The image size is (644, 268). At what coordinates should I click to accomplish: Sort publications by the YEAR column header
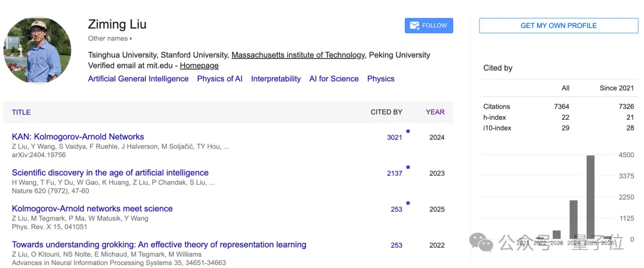coord(435,112)
